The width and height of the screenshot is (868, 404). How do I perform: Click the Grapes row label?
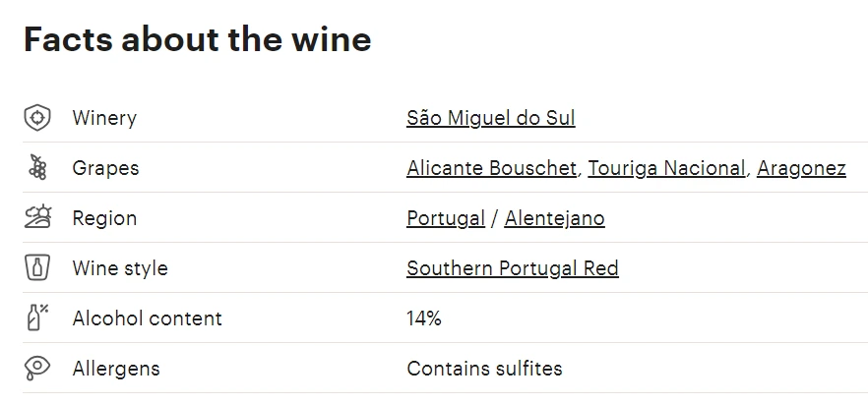tap(105, 168)
